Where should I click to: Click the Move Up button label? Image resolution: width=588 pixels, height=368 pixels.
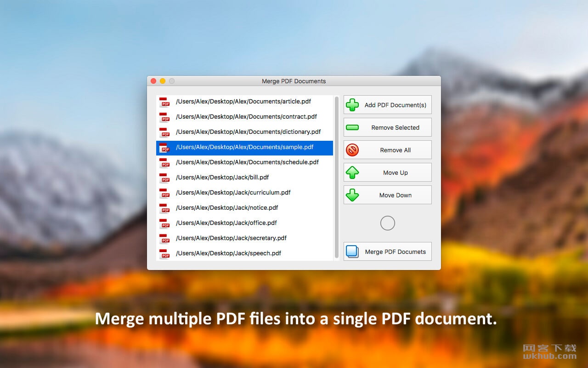pyautogui.click(x=396, y=172)
